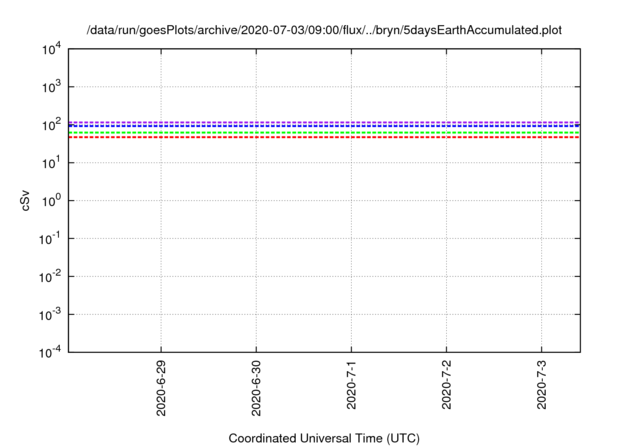
Task: Select the 10^3 y-axis label
Action: click(52, 86)
